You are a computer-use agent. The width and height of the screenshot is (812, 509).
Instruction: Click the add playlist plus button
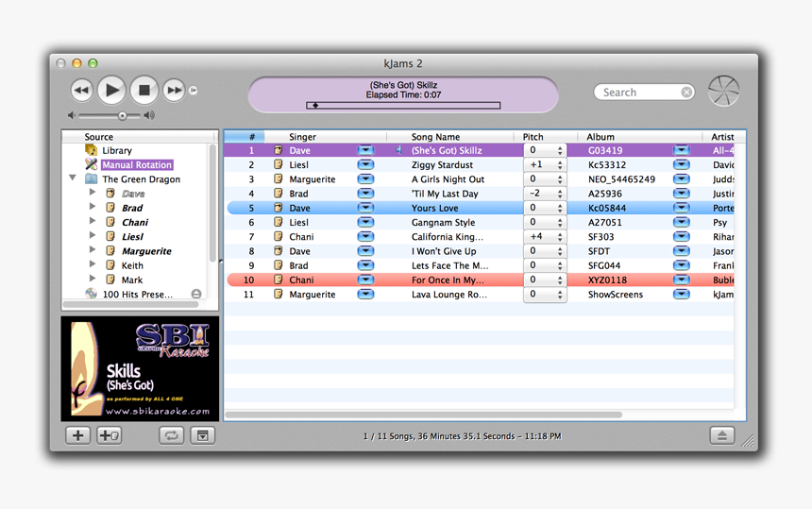(x=78, y=435)
